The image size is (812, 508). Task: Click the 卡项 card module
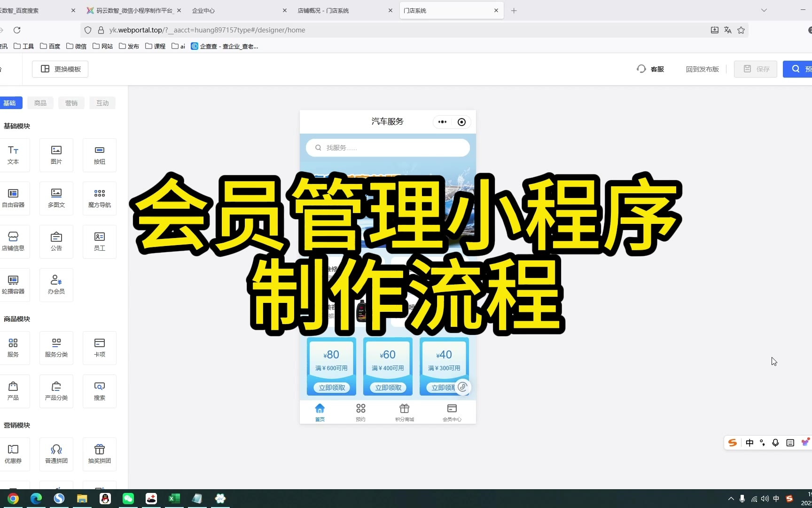click(x=99, y=348)
